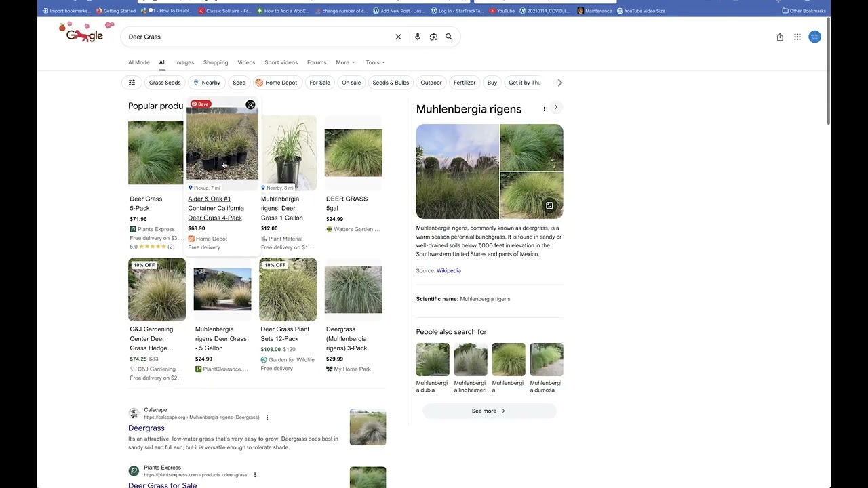The height and width of the screenshot is (488, 868).
Task: Click next arrow beside Muhlenbergia rigens title
Action: [x=556, y=107]
